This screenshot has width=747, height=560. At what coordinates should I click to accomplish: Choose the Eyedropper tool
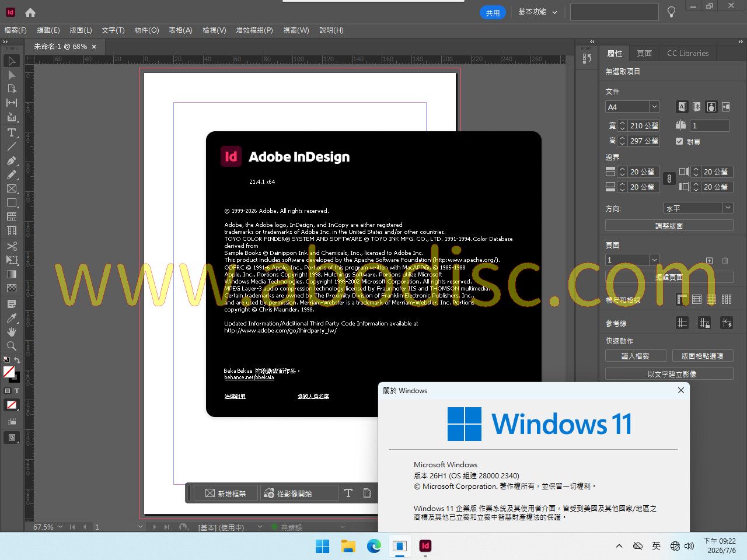coord(12,318)
